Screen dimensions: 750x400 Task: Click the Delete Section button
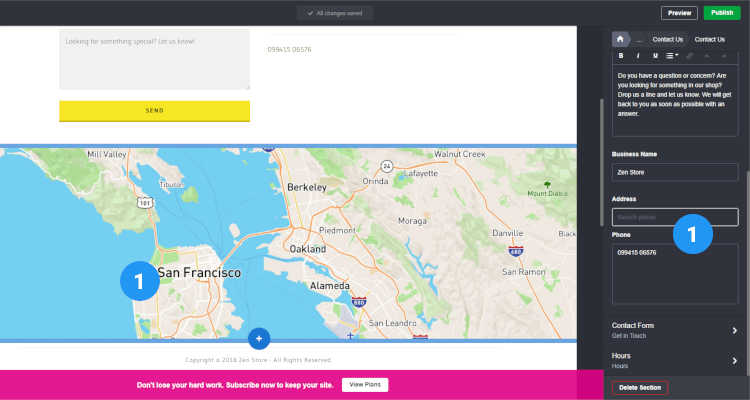[x=640, y=388]
